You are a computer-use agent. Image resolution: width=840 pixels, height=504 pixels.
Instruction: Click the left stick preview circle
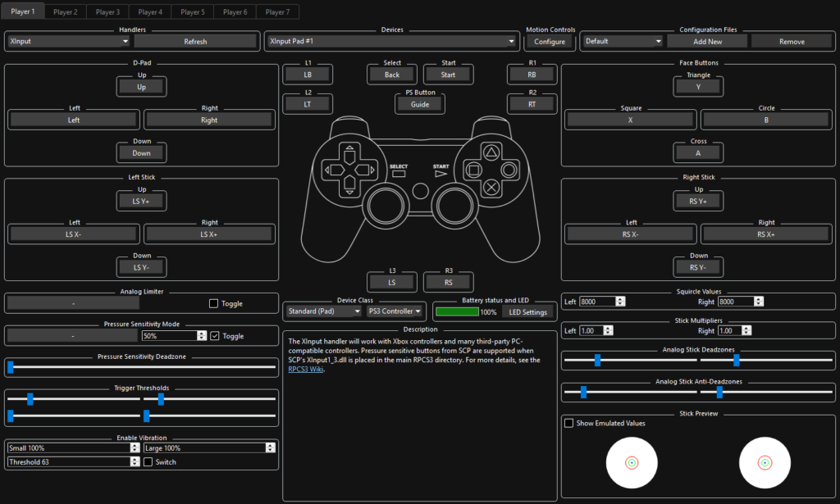(632, 463)
